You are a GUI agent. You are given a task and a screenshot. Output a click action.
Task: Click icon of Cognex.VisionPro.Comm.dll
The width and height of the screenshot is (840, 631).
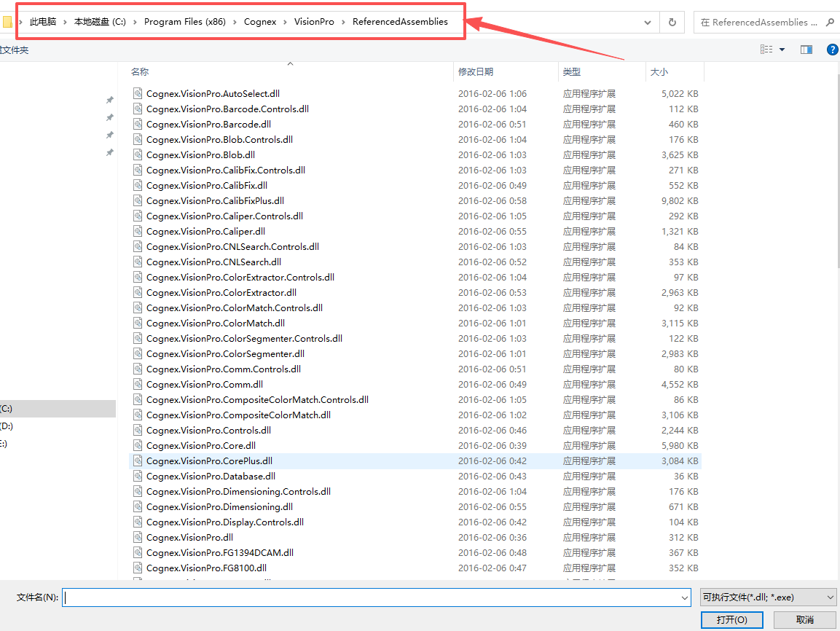[138, 384]
